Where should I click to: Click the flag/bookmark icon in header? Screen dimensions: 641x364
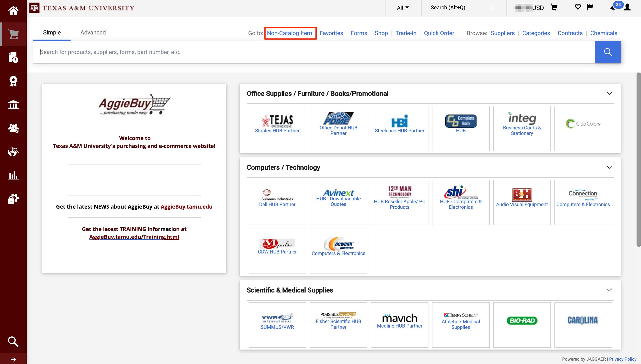(590, 8)
